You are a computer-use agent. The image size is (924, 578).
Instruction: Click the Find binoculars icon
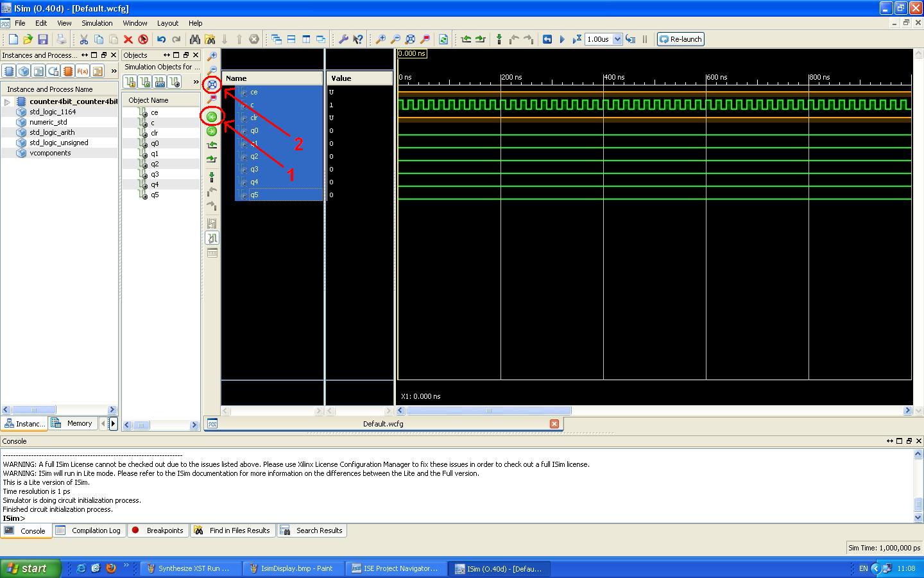pyautogui.click(x=194, y=39)
